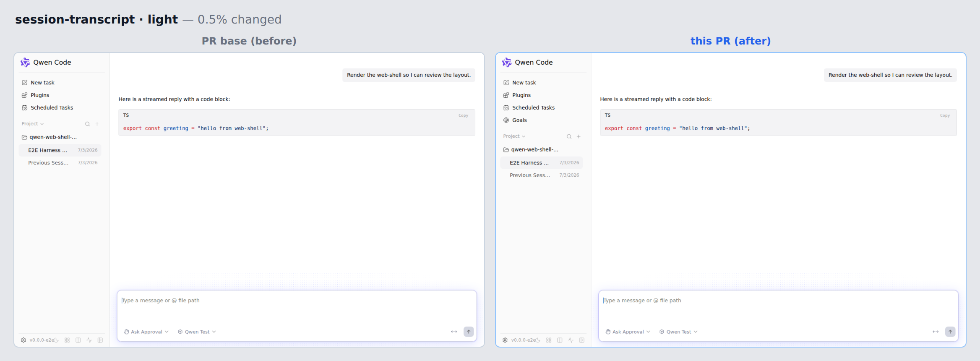980x361 pixels.
Task: Click the export const code line in after panel
Action: point(677,128)
